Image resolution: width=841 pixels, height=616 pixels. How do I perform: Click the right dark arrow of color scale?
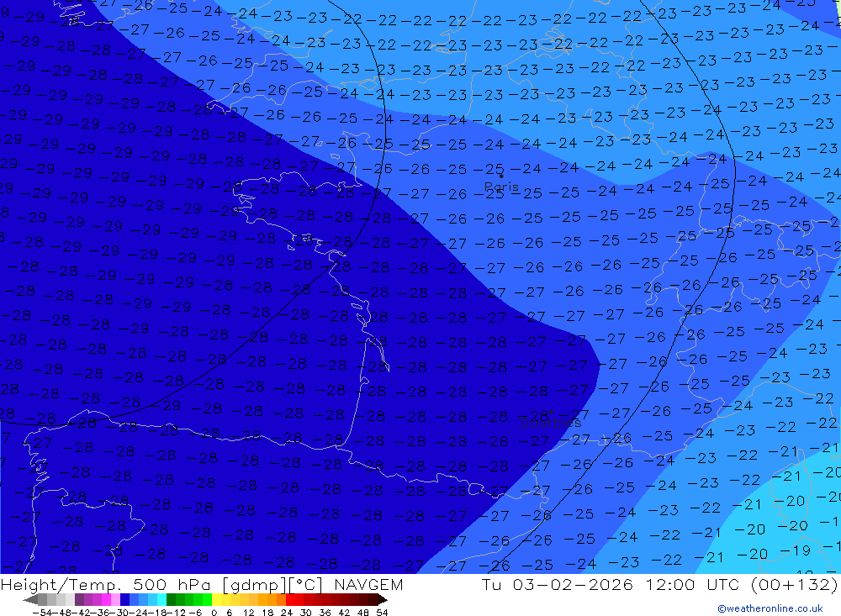point(383,600)
